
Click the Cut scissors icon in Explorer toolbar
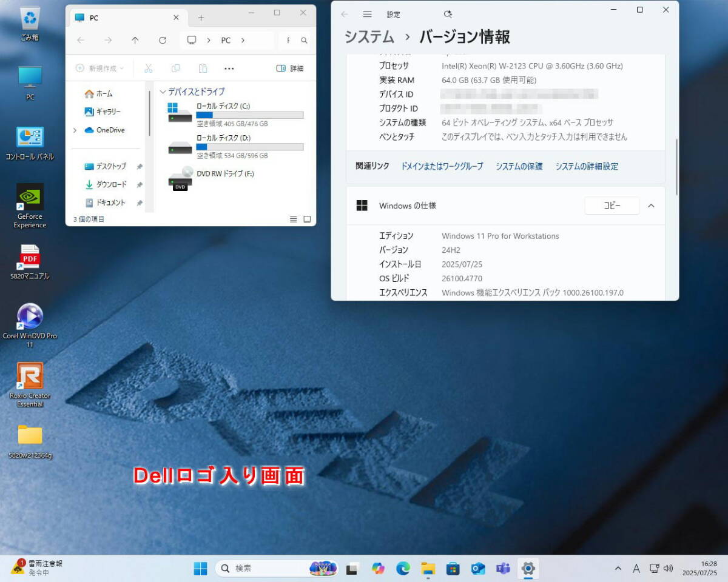click(149, 69)
